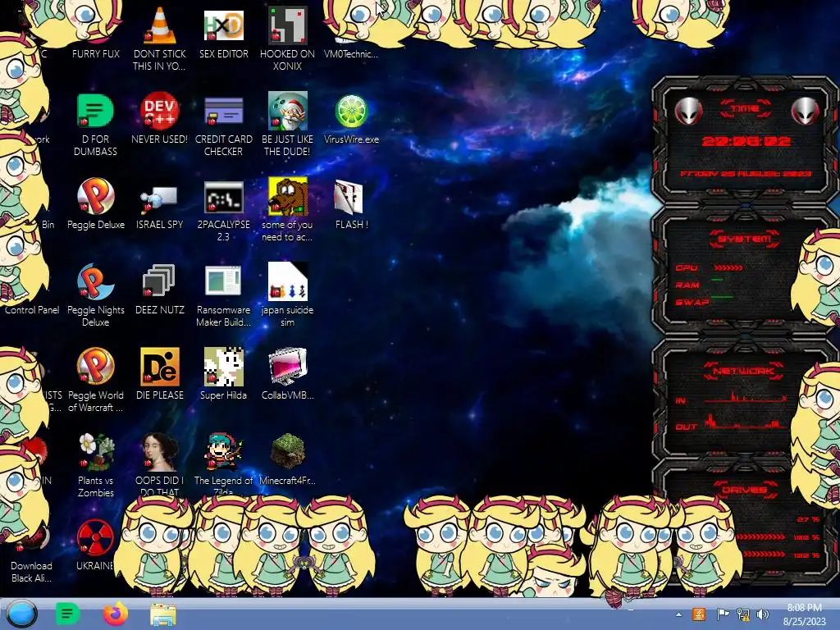Launch Firefox from the taskbar

point(116,614)
